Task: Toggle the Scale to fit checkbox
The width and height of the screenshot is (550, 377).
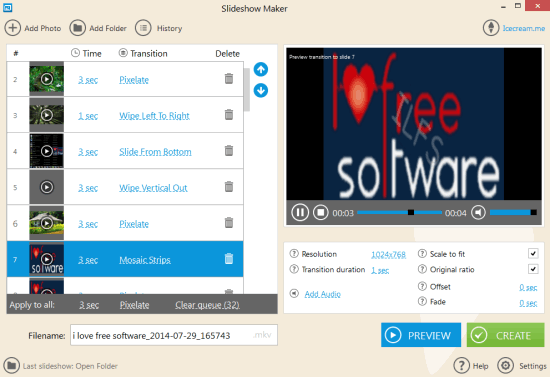Action: coord(533,253)
